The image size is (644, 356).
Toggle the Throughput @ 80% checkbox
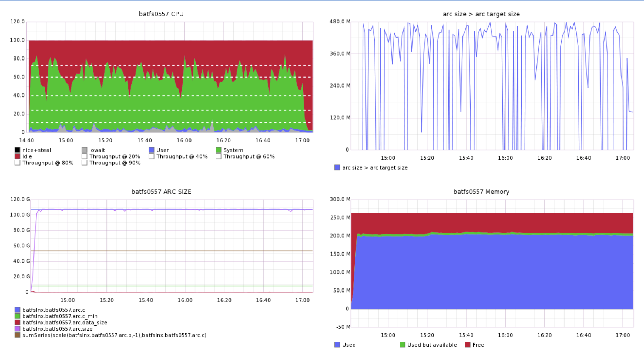pyautogui.click(x=17, y=163)
